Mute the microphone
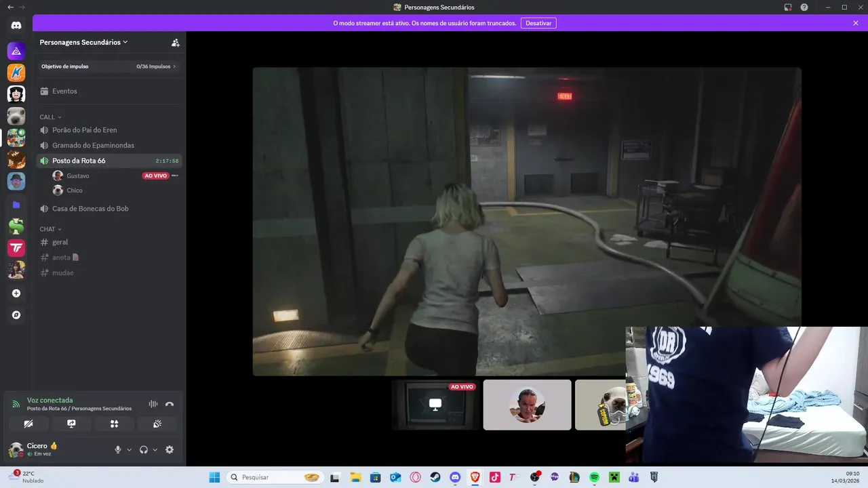 click(x=118, y=449)
